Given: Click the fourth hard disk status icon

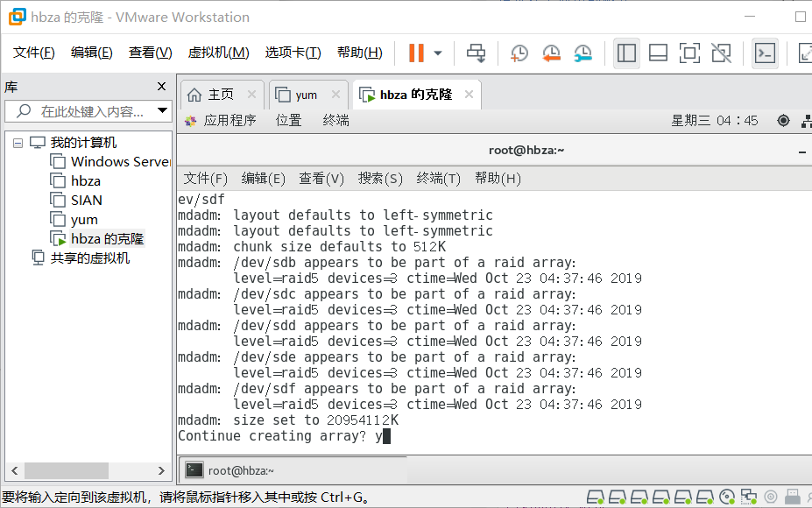Looking at the screenshot, I should (x=661, y=497).
